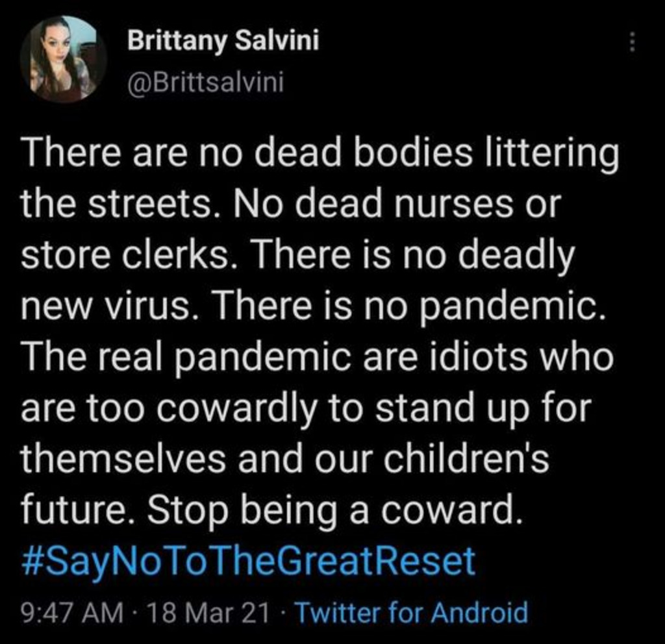
Task: Click the line 'are too cowardly to stand up for'
Action: pyautogui.click(x=306, y=409)
